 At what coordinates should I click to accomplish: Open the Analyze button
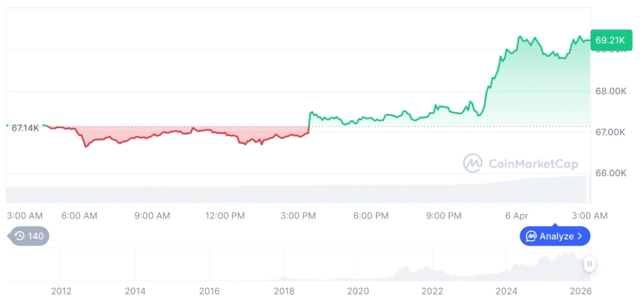click(x=555, y=236)
